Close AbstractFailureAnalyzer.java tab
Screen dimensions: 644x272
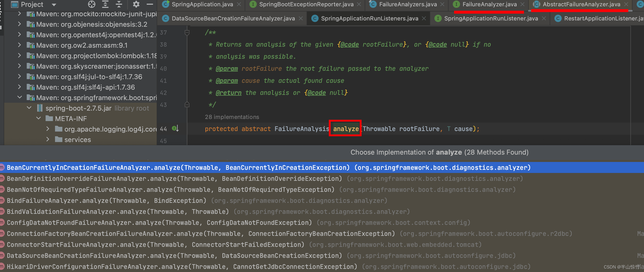[626, 4]
